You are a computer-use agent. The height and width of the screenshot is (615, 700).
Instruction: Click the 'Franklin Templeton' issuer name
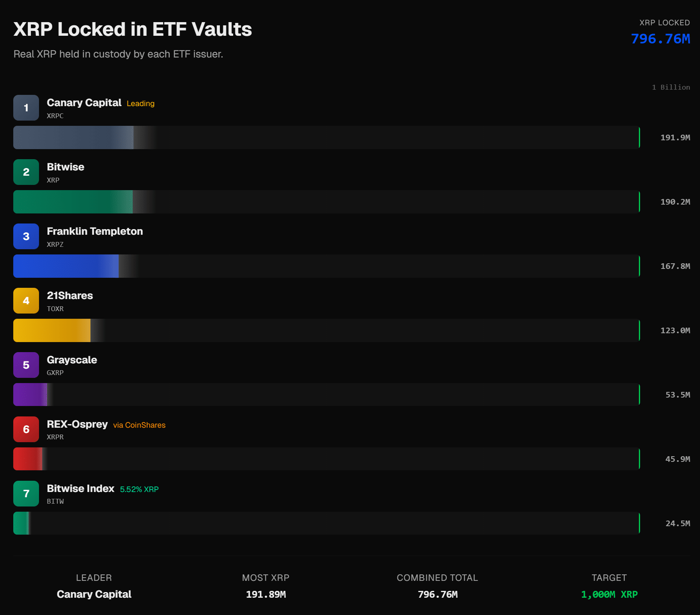point(95,232)
